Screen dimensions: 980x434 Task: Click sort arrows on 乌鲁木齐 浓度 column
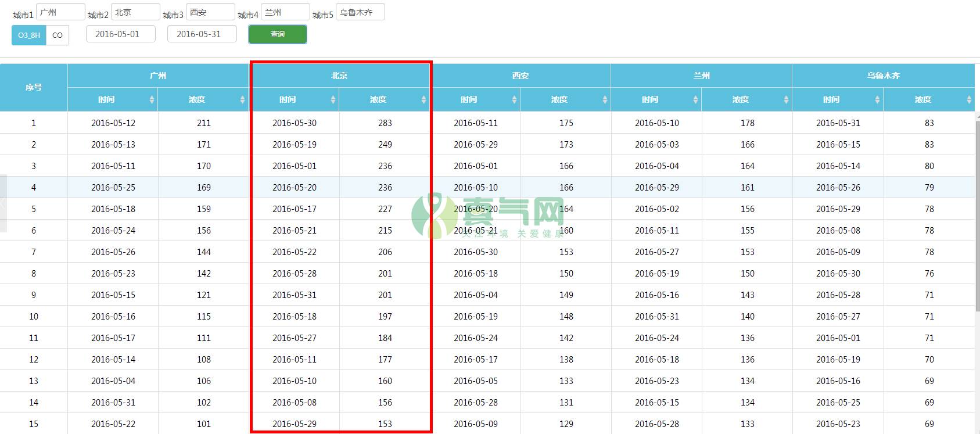tap(969, 100)
